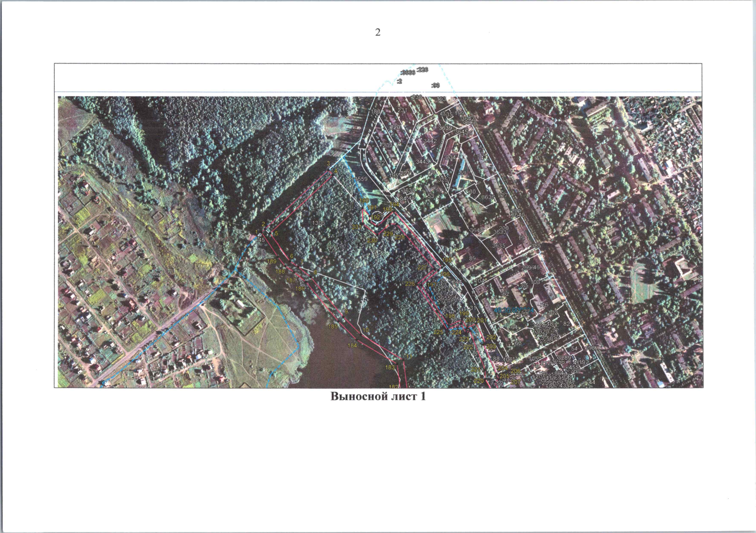Click yellow boundary point '9'
Viewport: 756px width, 533px height.
click(x=346, y=311)
